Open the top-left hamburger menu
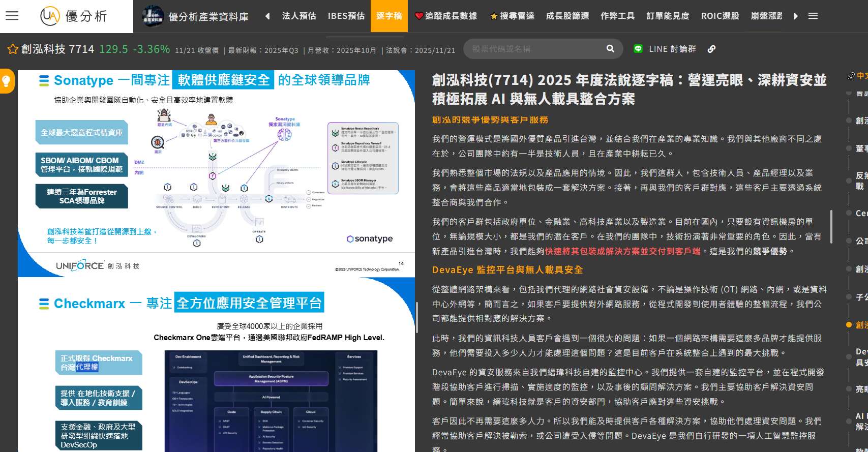 [x=12, y=16]
